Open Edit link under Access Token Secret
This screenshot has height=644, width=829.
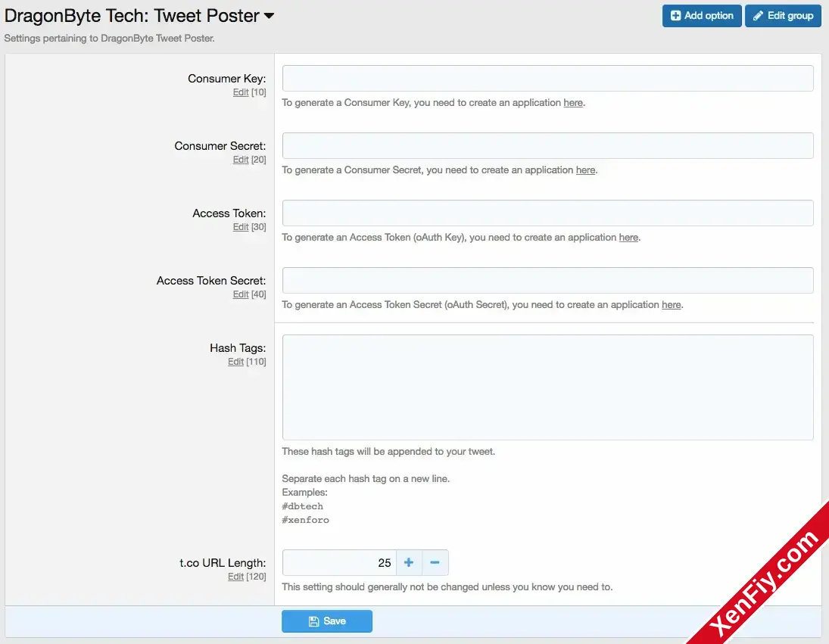241,294
